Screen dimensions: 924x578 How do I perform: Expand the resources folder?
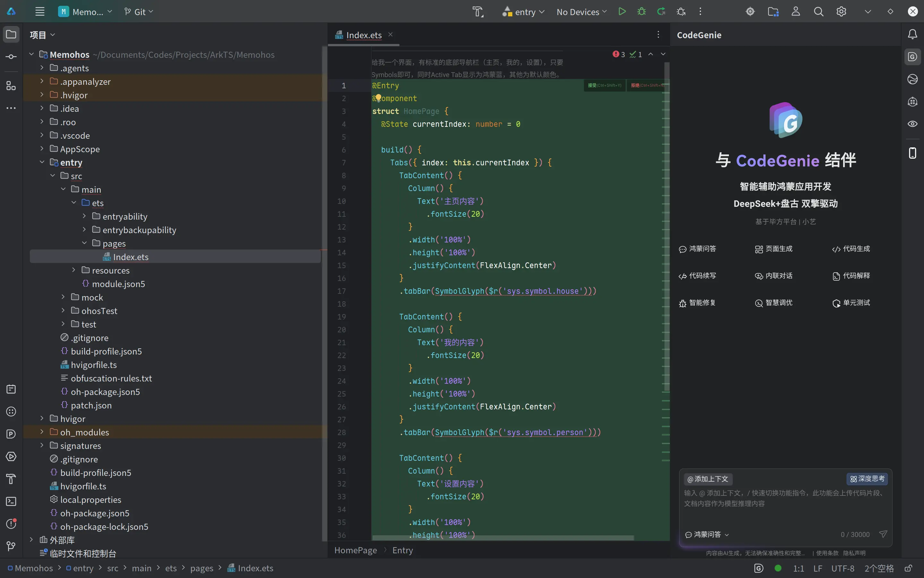coord(74,270)
